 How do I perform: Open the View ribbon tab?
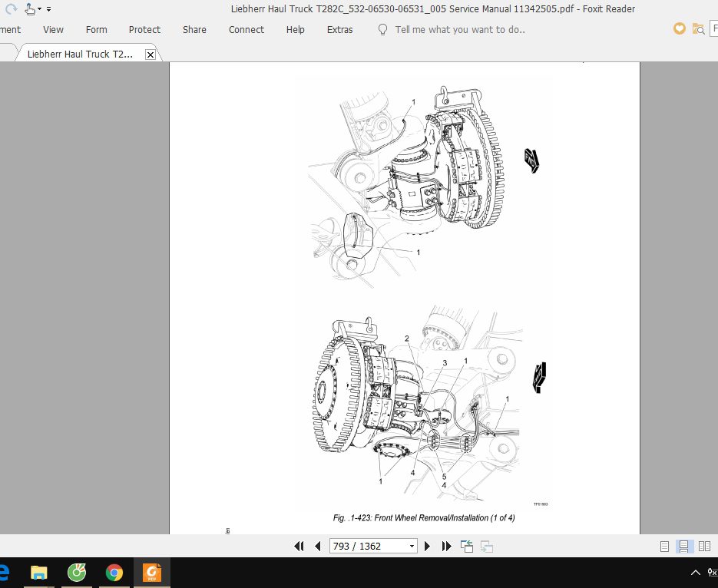54,30
